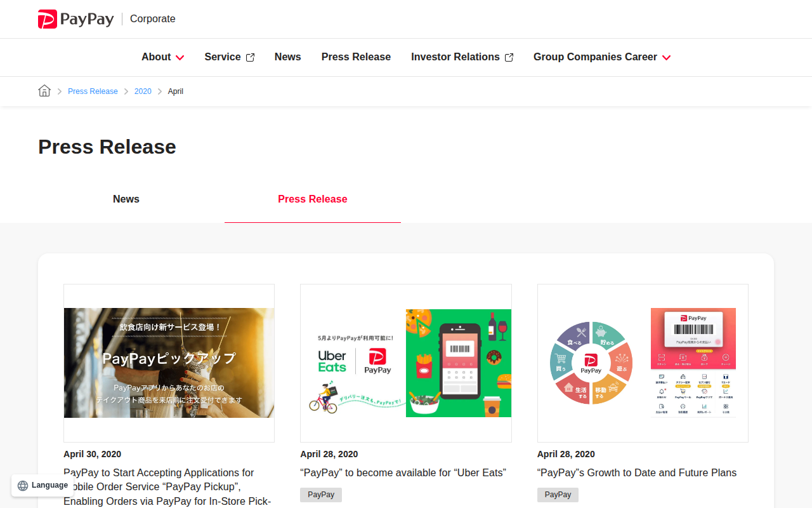Viewport: 812px width, 508px height.
Task: Open the home icon in the breadcrumb
Action: (44, 91)
